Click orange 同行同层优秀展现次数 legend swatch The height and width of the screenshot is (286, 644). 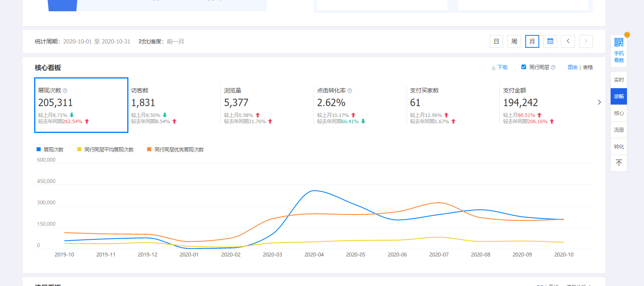pyautogui.click(x=149, y=150)
